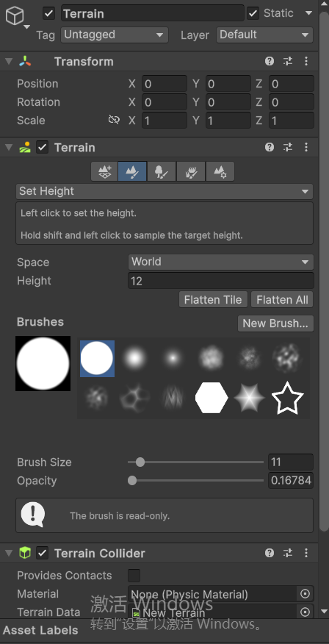Click the Brush Size slider handle

pyautogui.click(x=140, y=462)
